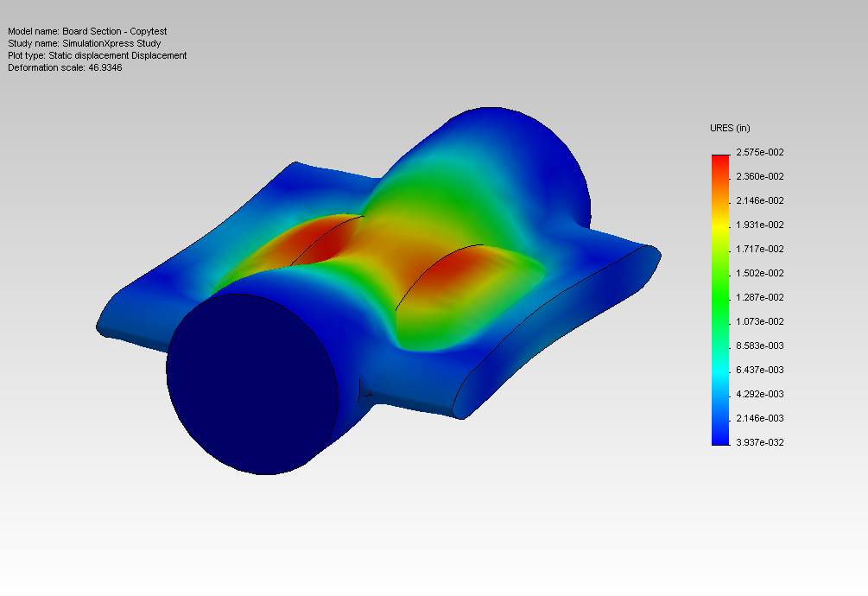Screen dimensions: 868x596
Task: Select legend value 1.502e-002
Action: (x=759, y=274)
